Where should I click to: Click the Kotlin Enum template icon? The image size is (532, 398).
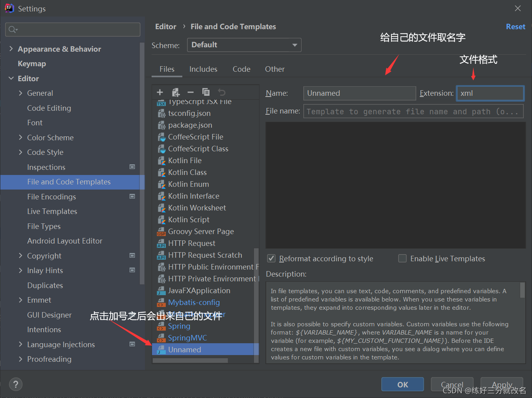click(161, 184)
